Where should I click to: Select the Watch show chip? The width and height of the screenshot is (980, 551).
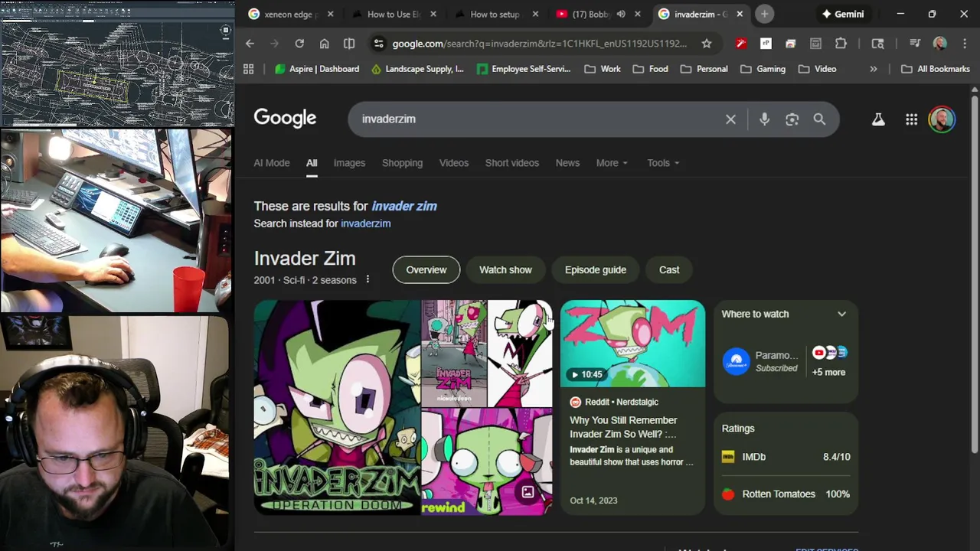505,269
